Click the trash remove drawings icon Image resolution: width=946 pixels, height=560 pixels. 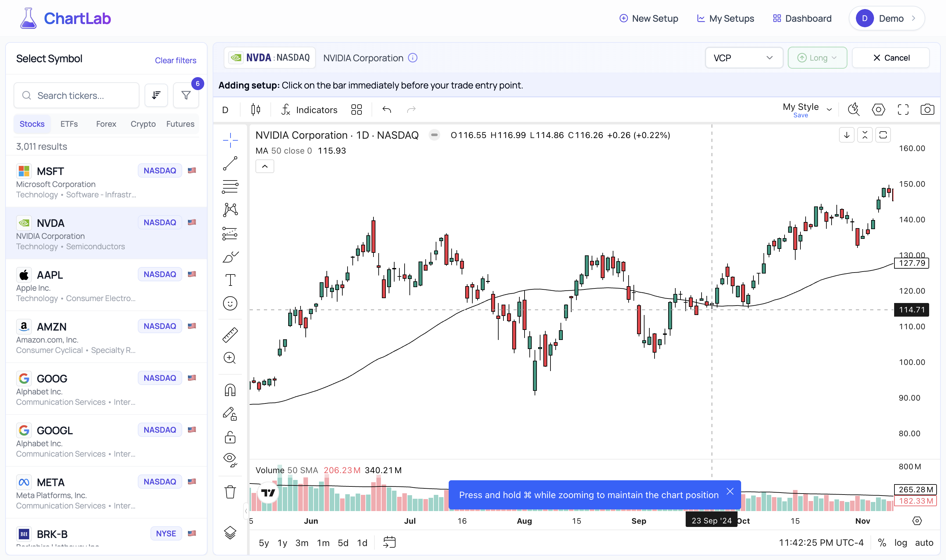coord(230,492)
